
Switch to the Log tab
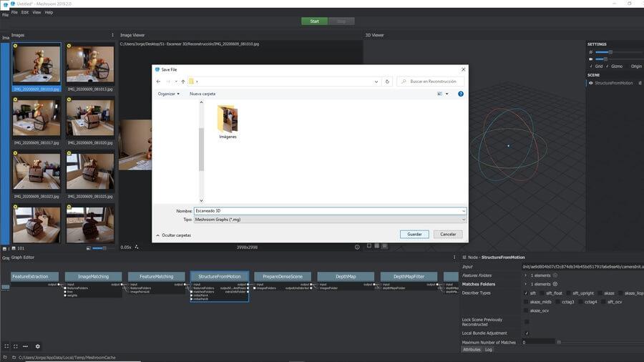pos(489,349)
